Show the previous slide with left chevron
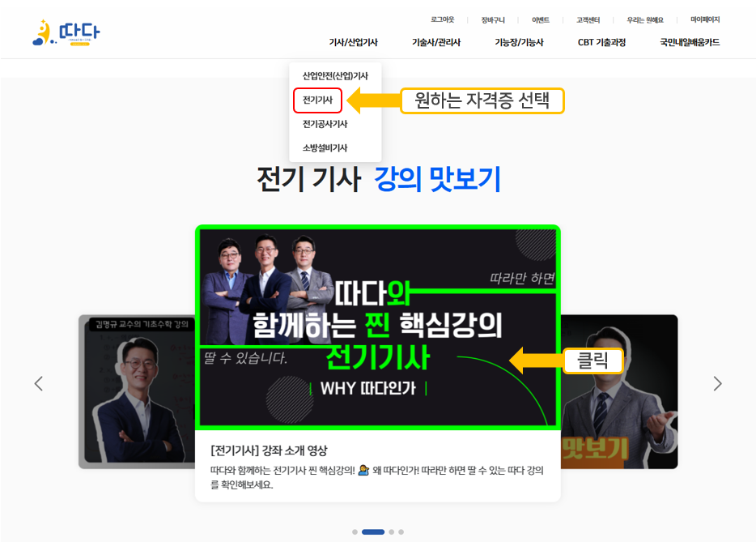The width and height of the screenshot is (756, 542). [x=39, y=384]
